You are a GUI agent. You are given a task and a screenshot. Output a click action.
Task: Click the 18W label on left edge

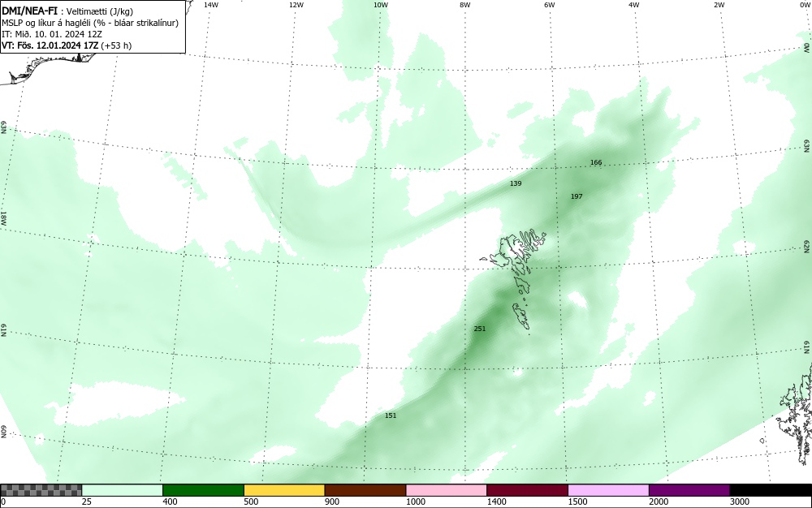pyautogui.click(x=3, y=217)
